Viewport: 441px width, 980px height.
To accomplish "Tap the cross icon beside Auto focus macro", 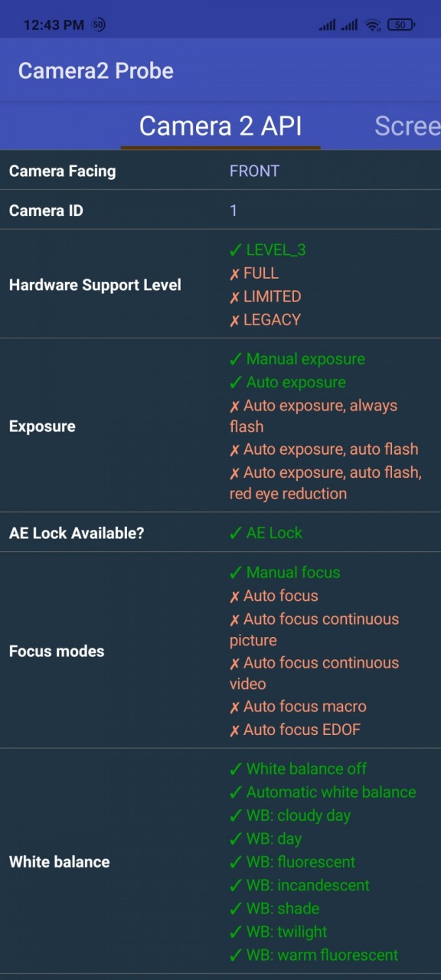I will tap(235, 707).
